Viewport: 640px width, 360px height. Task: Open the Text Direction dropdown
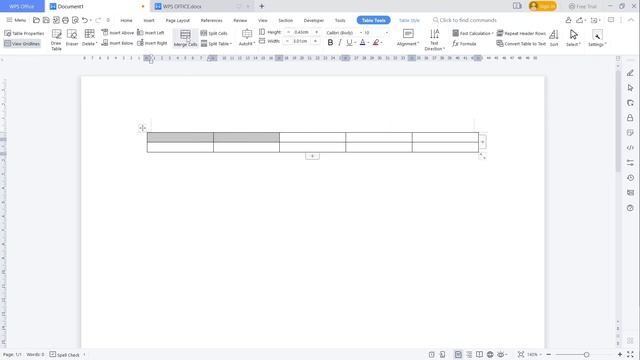(x=434, y=40)
